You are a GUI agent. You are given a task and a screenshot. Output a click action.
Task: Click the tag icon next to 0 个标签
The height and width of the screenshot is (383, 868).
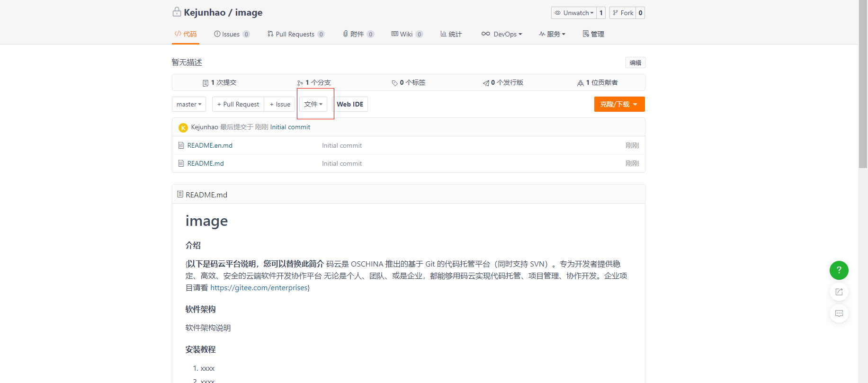coord(394,83)
